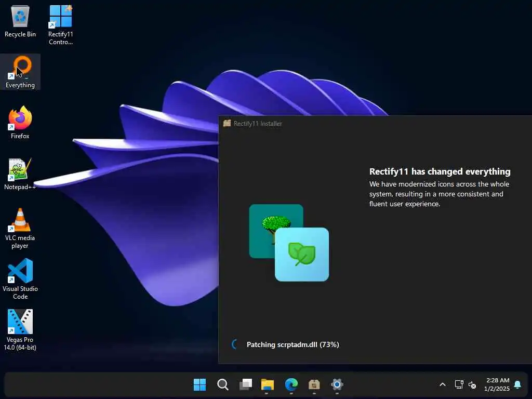Click the old and new icon comparison image

click(x=289, y=243)
